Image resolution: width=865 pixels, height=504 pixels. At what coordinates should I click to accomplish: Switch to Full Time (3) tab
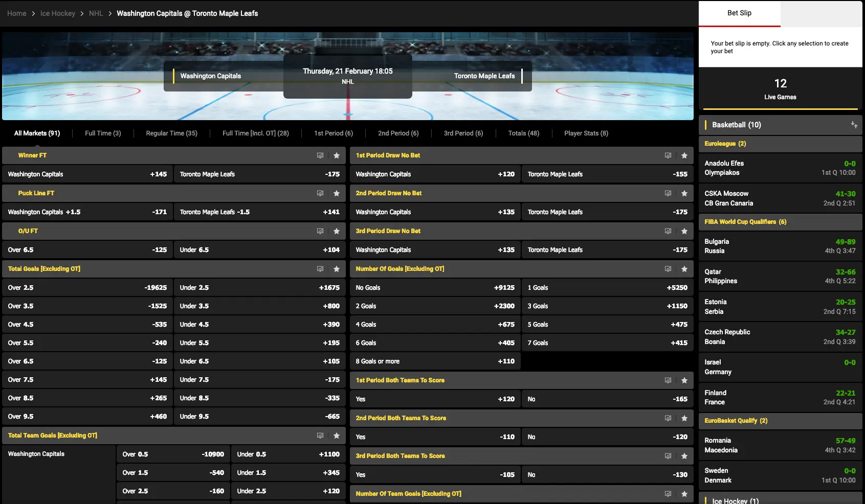pyautogui.click(x=103, y=133)
